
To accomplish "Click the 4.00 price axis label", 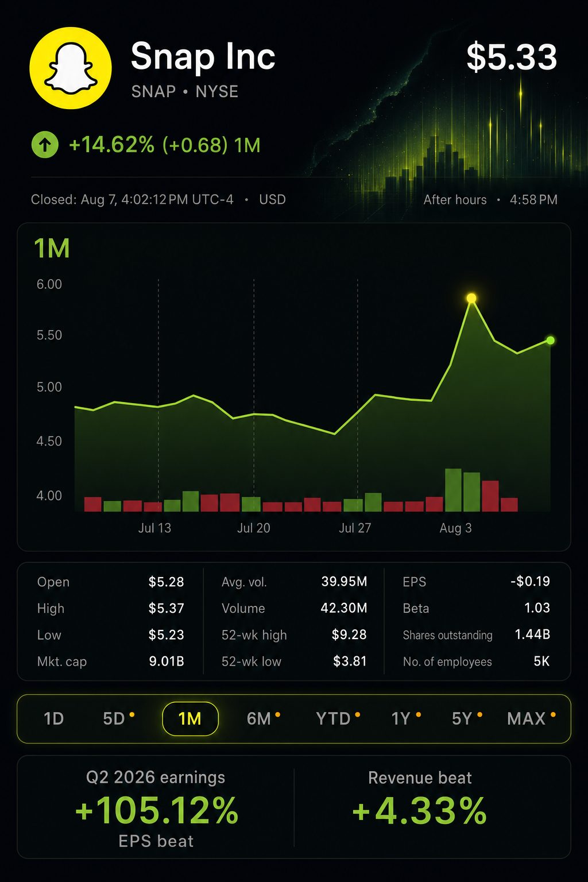I will 49,496.
